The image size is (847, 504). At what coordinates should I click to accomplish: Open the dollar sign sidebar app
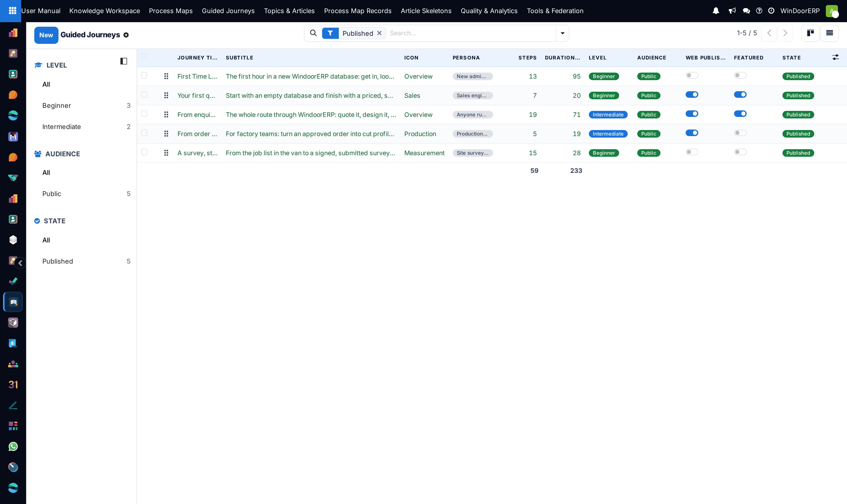click(x=13, y=343)
